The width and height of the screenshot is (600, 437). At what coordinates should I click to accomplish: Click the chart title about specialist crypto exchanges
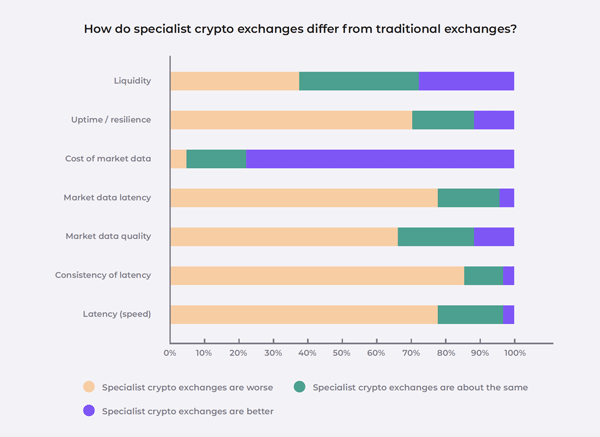(299, 29)
